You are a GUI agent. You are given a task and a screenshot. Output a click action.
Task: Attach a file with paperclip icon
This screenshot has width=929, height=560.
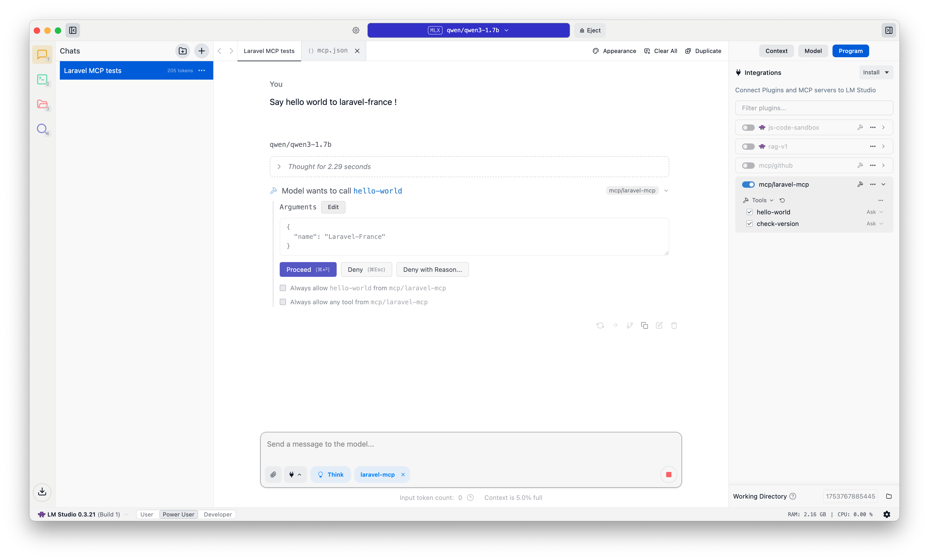(273, 474)
